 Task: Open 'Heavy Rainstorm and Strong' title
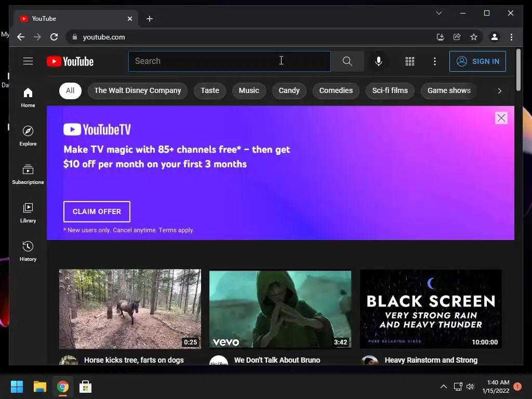pos(431,360)
